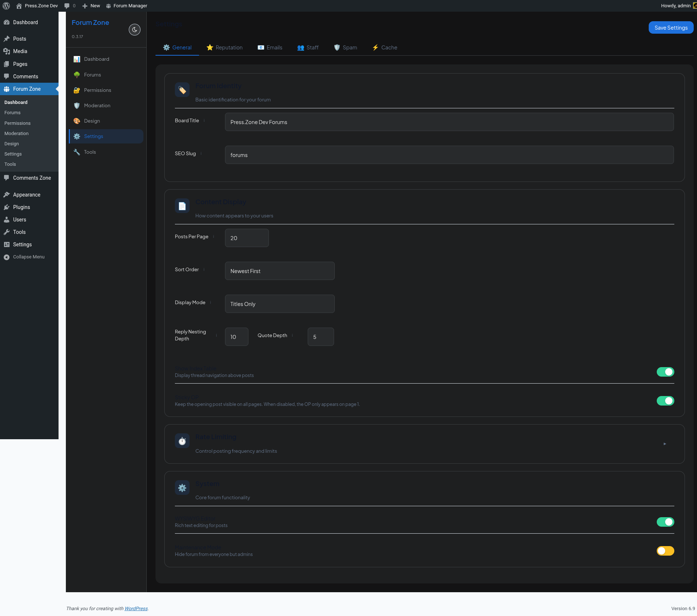
Task: Click the System gear icon
Action: [x=182, y=488]
